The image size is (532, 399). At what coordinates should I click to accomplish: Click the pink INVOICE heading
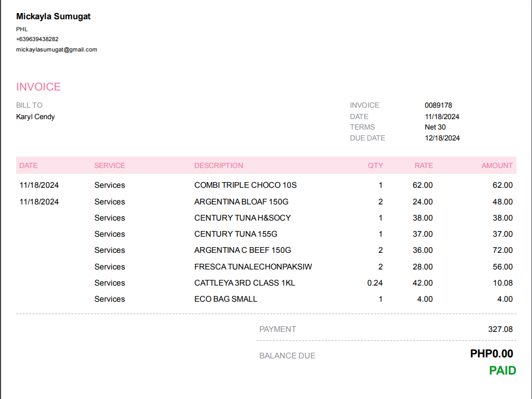pos(39,87)
